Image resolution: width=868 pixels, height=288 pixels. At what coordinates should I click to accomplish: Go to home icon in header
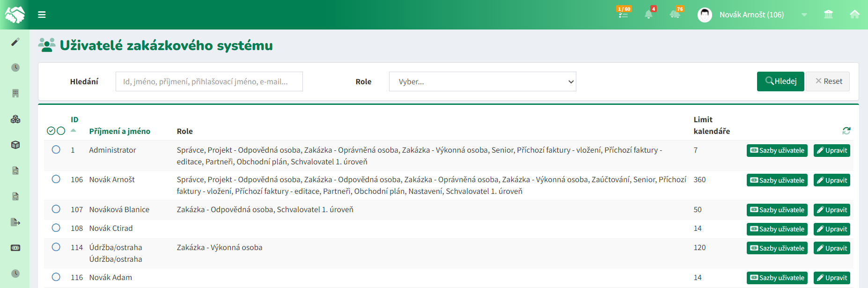point(854,15)
